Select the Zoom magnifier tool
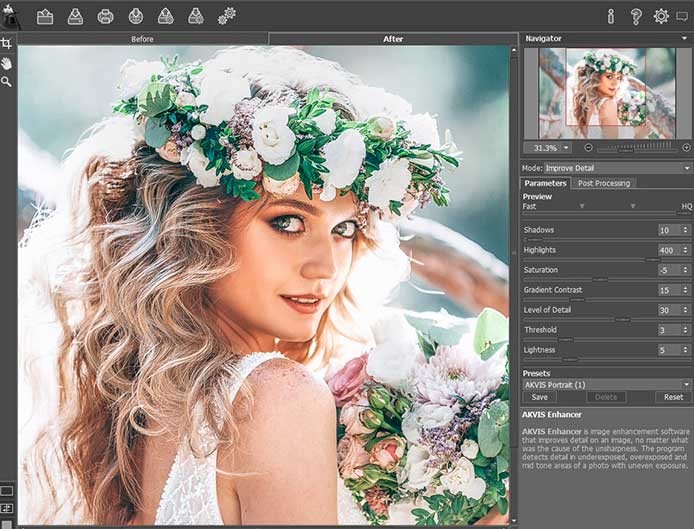Screen dimensions: 694x529 click(7, 81)
